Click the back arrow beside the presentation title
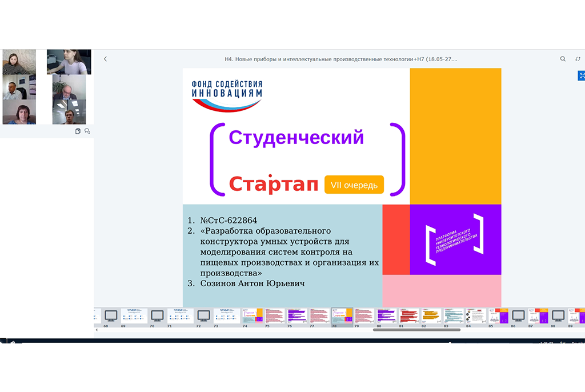 click(x=105, y=59)
